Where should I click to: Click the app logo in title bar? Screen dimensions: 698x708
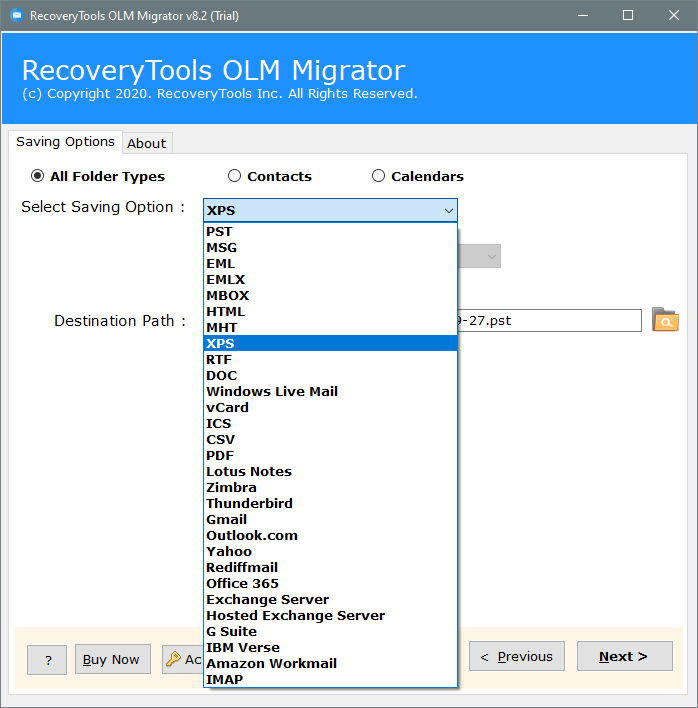[x=17, y=16]
